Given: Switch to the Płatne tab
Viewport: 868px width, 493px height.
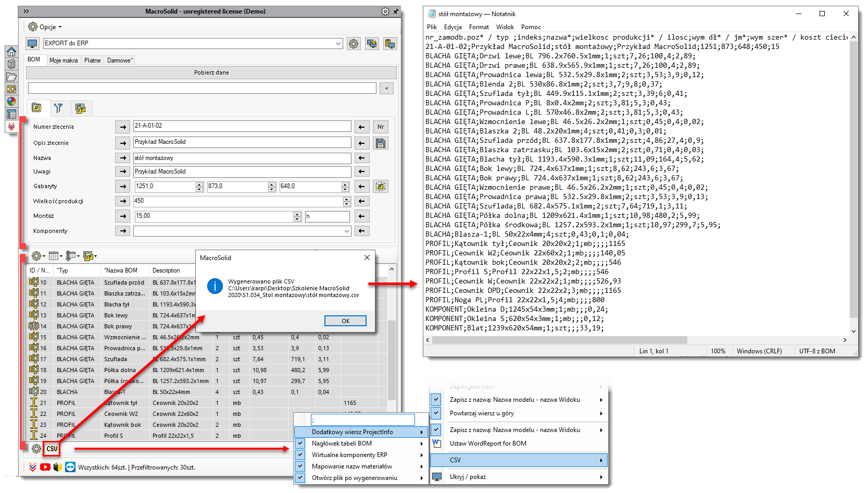Looking at the screenshot, I should coord(93,60).
